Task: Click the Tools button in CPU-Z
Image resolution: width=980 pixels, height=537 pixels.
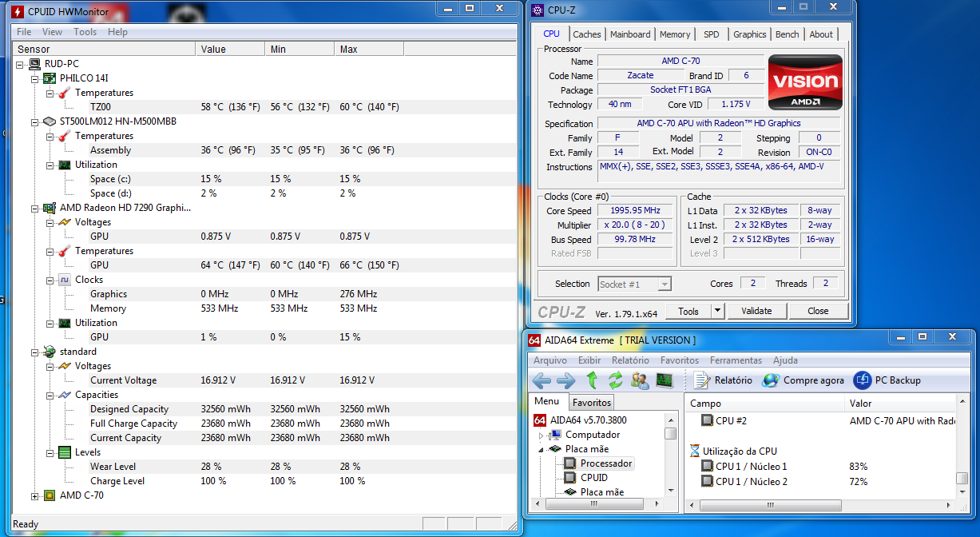Action: tap(688, 311)
